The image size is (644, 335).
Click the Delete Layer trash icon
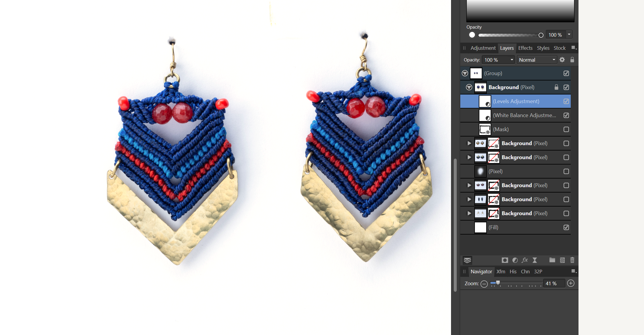click(572, 260)
